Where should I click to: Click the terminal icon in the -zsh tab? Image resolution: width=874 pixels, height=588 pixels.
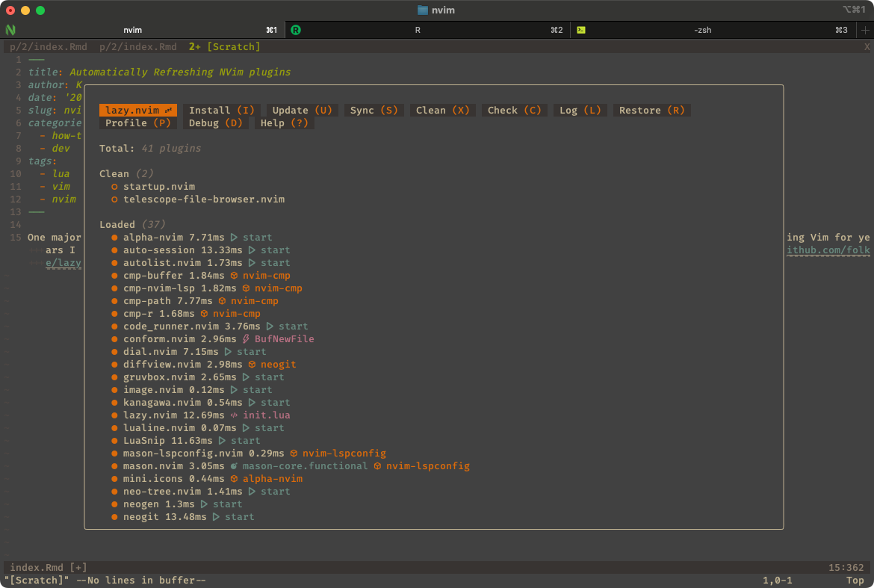[x=581, y=30]
